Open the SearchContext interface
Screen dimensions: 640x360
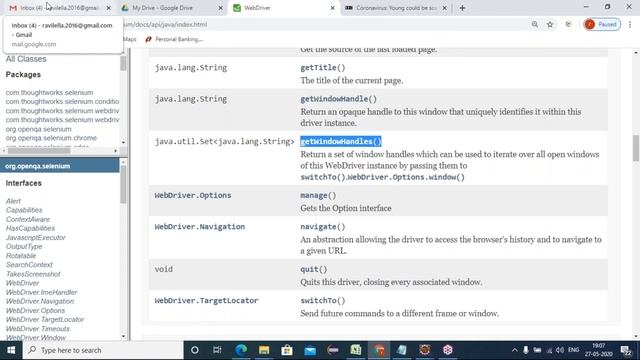(x=29, y=265)
